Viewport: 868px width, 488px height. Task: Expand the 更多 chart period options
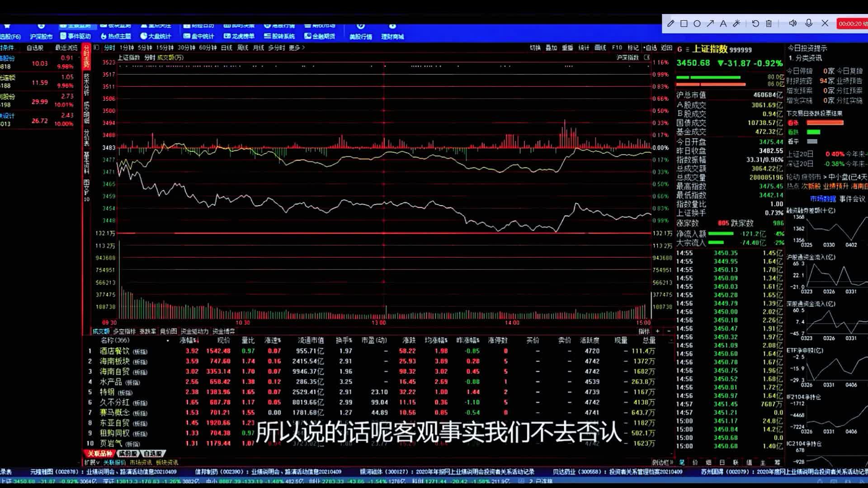point(297,47)
